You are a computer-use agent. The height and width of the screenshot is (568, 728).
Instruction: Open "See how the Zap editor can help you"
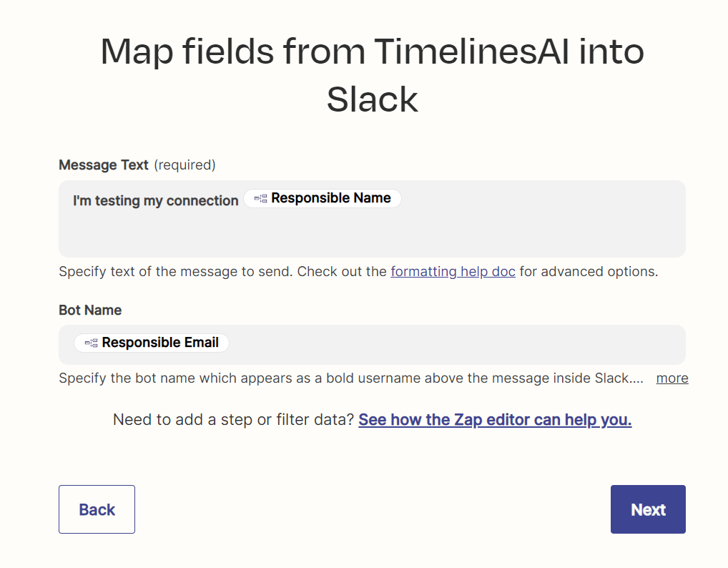coord(495,420)
